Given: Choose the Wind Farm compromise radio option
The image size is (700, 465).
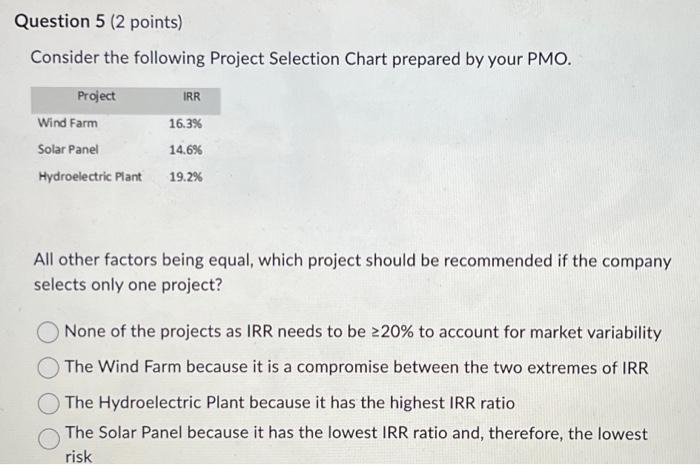Looking at the screenshot, I should point(48,368).
